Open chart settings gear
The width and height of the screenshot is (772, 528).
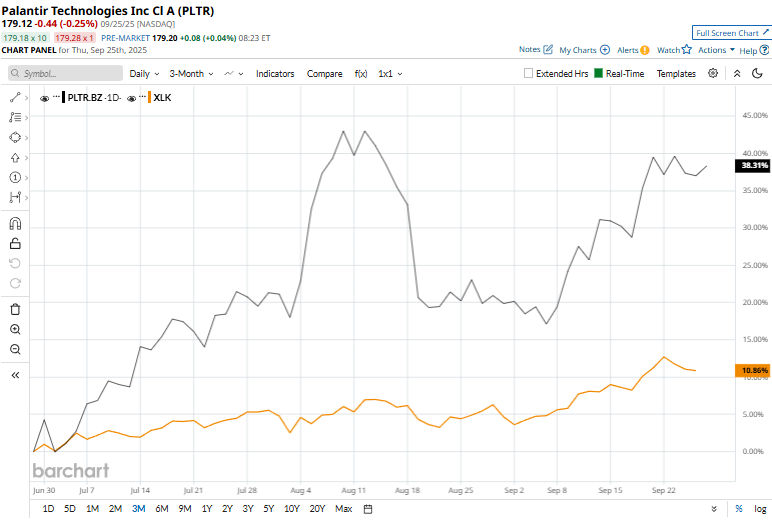713,73
